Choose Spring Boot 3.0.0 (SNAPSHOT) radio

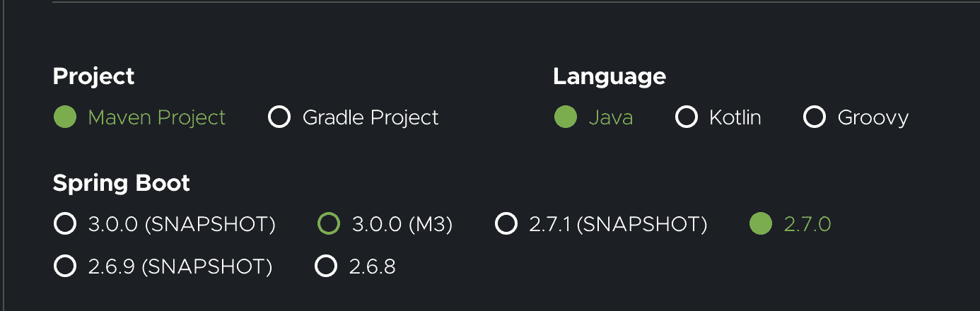click(65, 224)
